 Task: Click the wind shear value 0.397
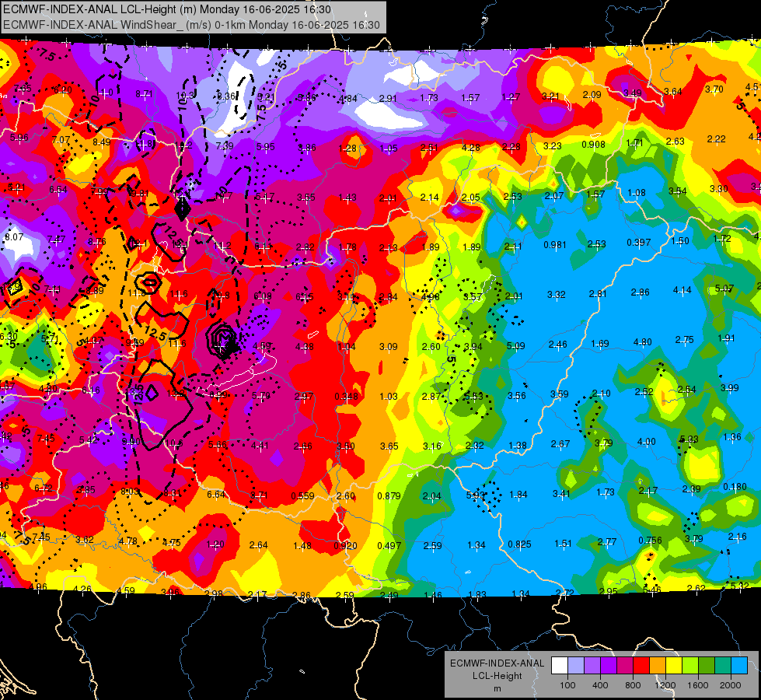639,242
